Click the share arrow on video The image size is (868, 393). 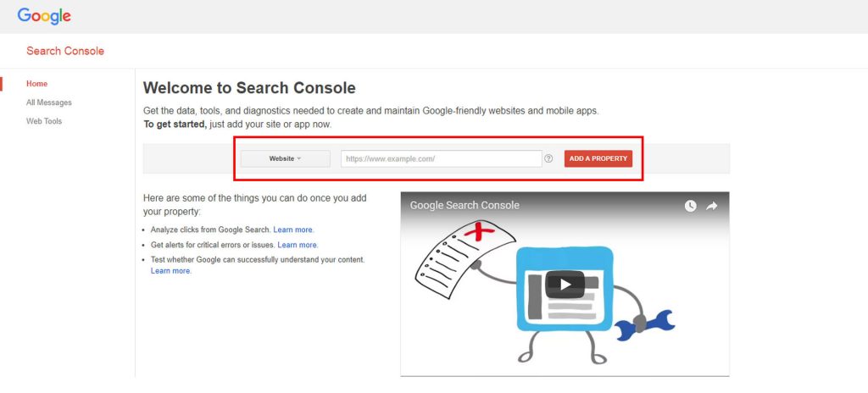(712, 206)
